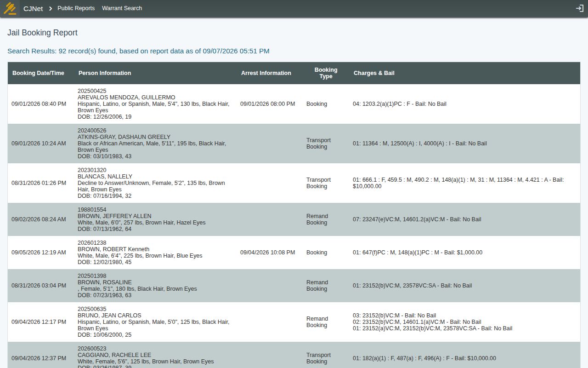Click the breadcrumb chevron after CJNet
Screen dimensions: 588x368
pyautogui.click(x=51, y=8)
